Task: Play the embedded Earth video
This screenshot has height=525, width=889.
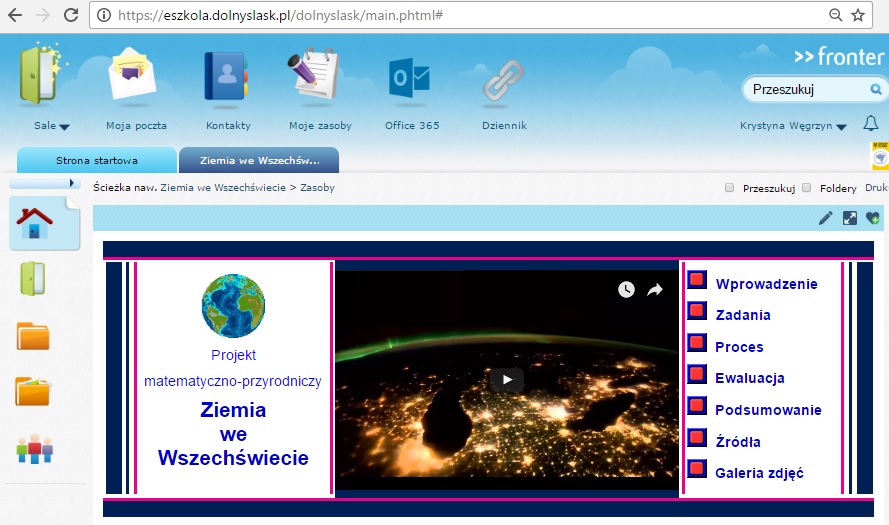Action: (x=507, y=379)
